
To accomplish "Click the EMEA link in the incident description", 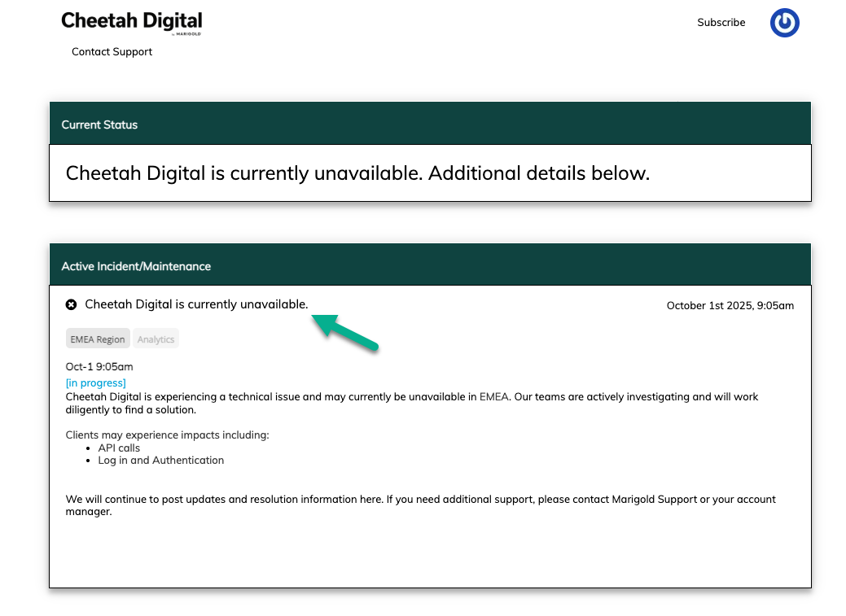I will [x=493, y=397].
